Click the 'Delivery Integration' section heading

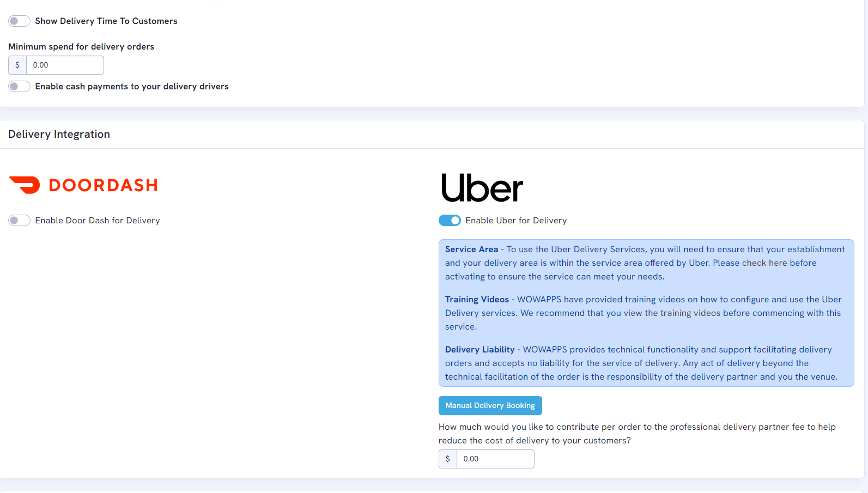59,135
